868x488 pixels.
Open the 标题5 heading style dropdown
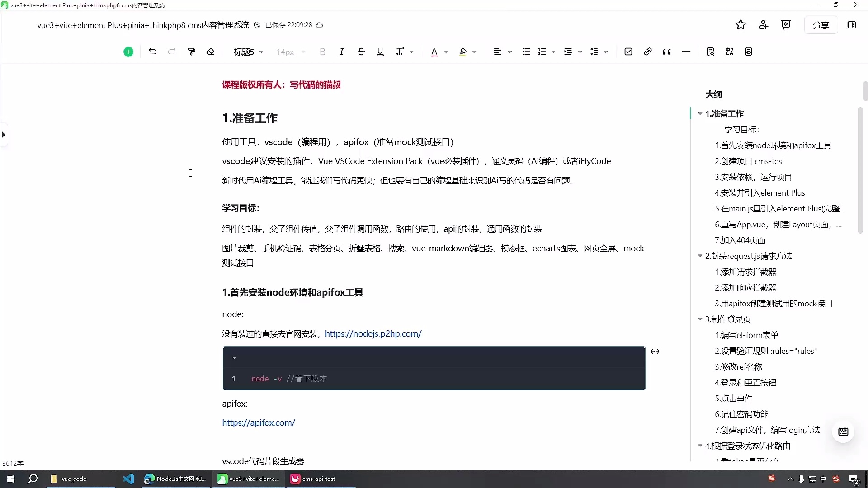[x=248, y=52]
